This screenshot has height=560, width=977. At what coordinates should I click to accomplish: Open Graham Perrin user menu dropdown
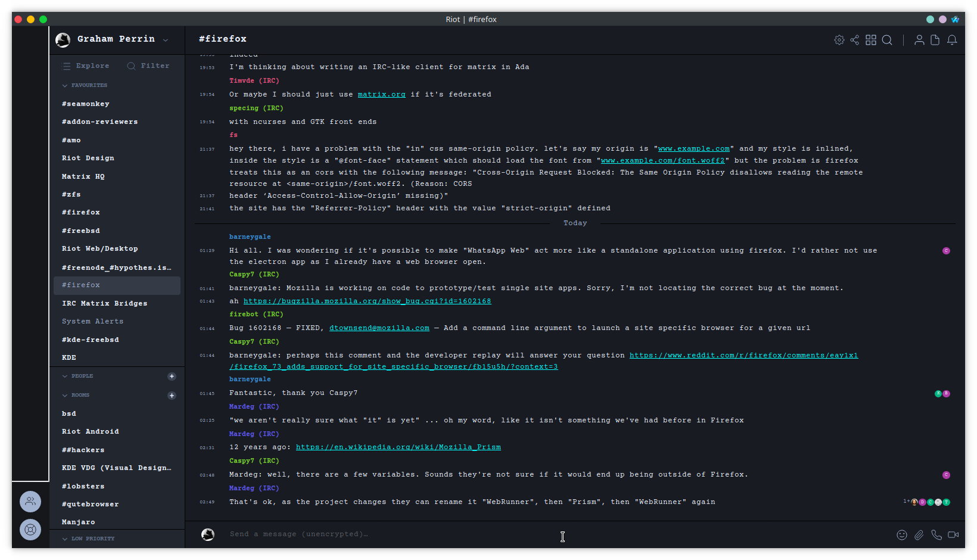click(x=166, y=41)
